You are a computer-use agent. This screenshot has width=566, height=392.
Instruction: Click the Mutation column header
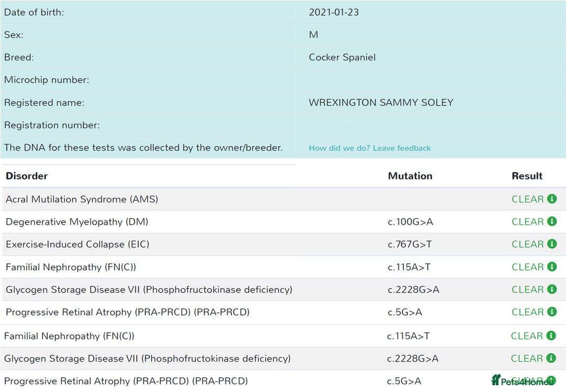point(410,176)
